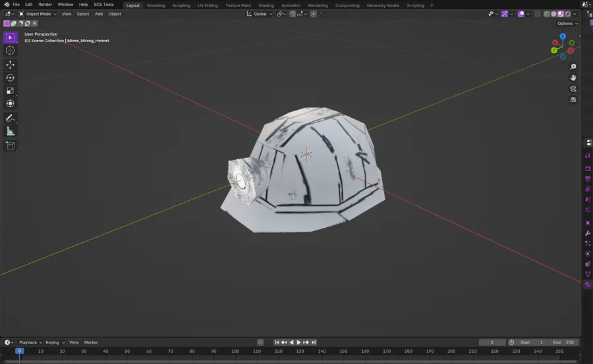
Task: Toggle show gizmos button
Action: [505, 14]
